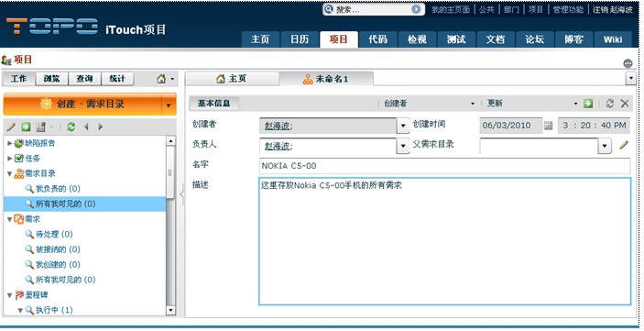Click the 项目 heading icon
The width and height of the screenshot is (644, 331).
click(6, 61)
